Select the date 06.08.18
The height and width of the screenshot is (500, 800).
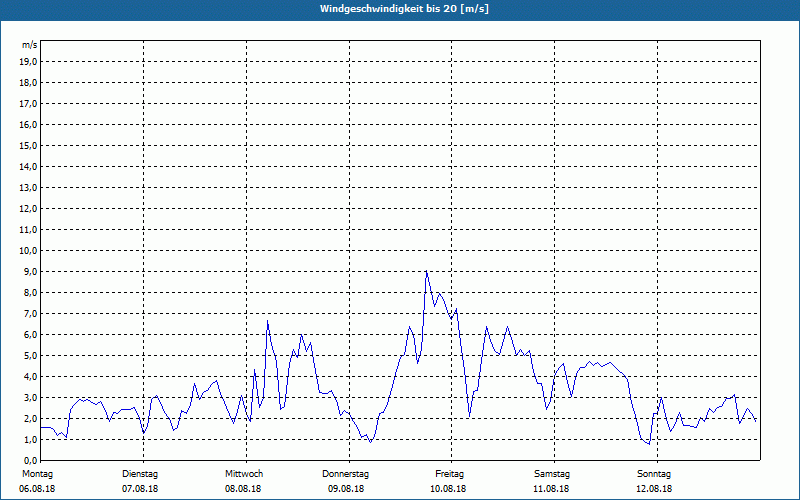(x=37, y=489)
